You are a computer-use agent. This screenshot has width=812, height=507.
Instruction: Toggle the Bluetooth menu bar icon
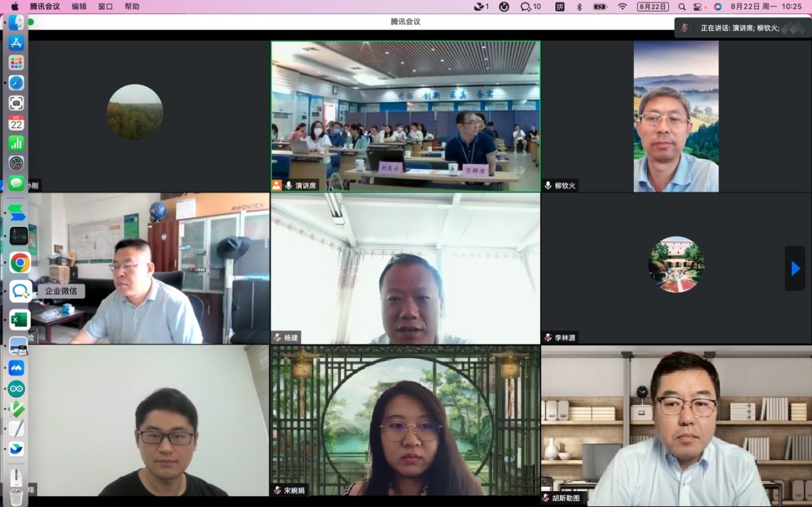pos(579,7)
